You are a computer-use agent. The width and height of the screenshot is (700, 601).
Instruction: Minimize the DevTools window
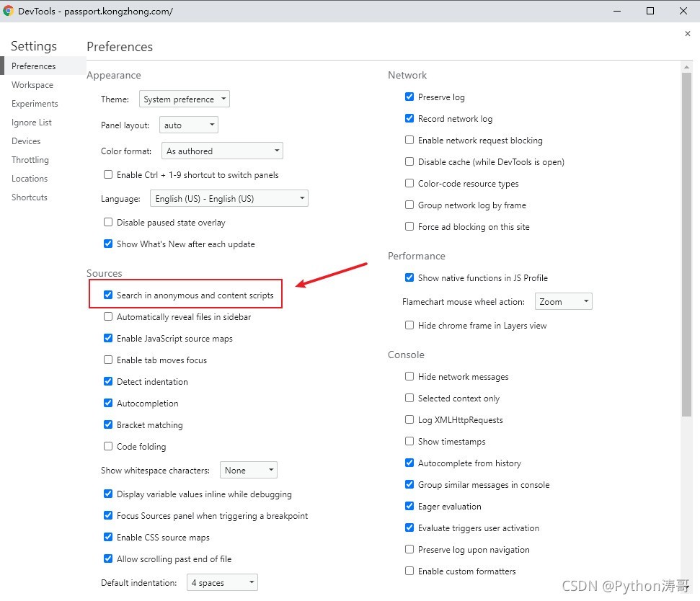click(x=617, y=11)
